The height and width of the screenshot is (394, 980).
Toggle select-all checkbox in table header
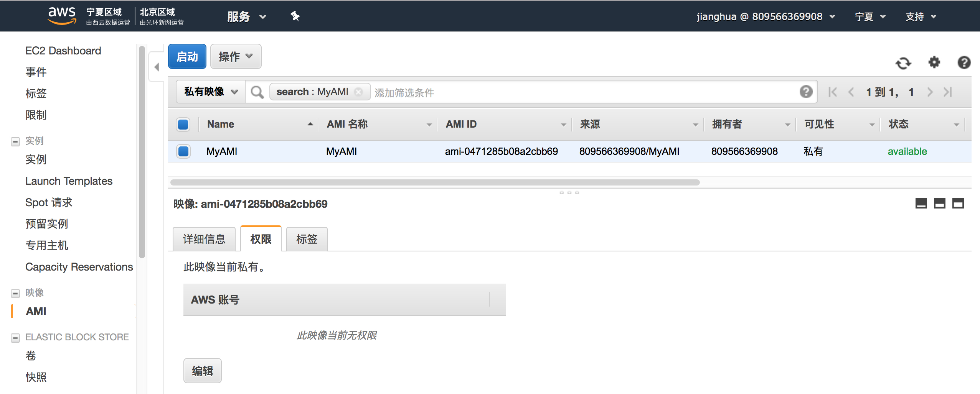pyautogui.click(x=183, y=125)
